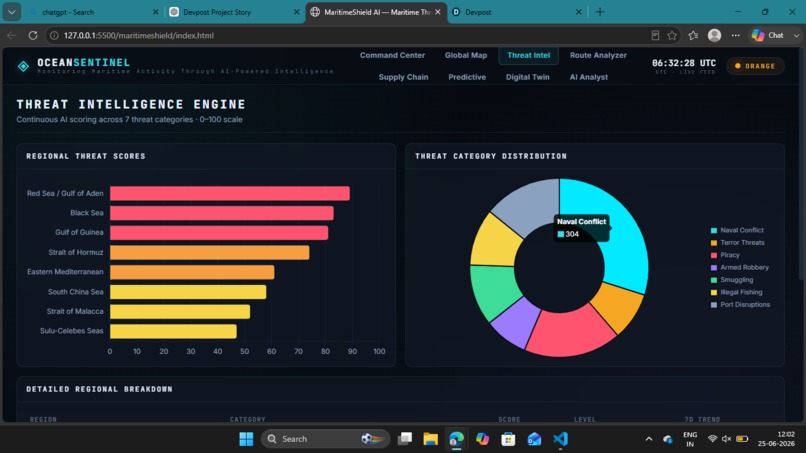806x453 pixels.
Task: Toggle Illegal Fishing legend entry
Action: (736, 292)
